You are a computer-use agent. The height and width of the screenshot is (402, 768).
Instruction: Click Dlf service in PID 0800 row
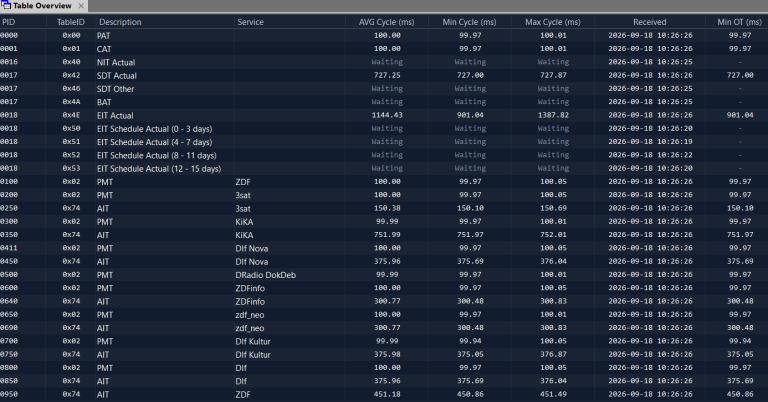(x=241, y=368)
